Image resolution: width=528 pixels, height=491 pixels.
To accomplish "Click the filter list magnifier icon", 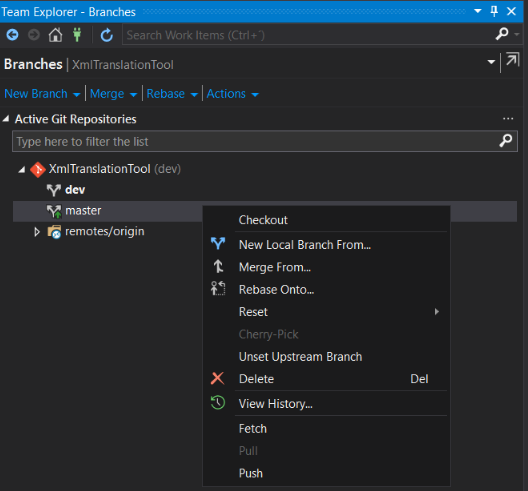I will click(x=505, y=141).
